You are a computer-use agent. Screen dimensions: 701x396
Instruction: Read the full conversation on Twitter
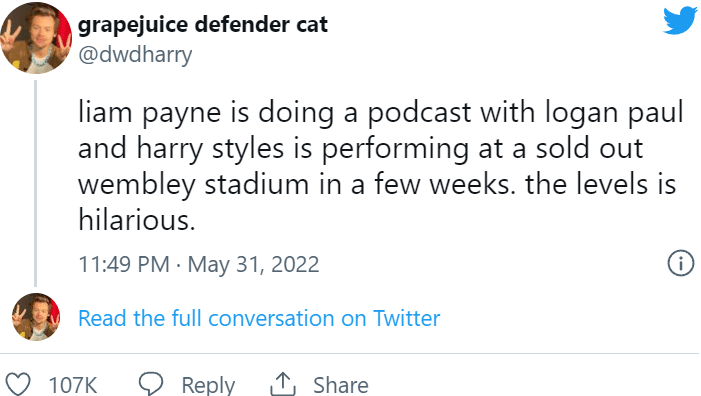click(259, 318)
